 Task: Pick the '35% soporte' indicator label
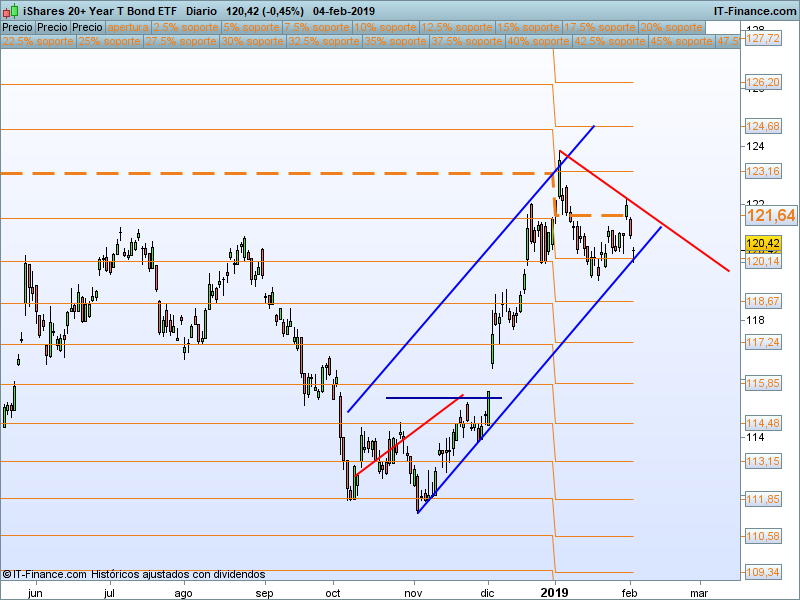click(x=395, y=41)
